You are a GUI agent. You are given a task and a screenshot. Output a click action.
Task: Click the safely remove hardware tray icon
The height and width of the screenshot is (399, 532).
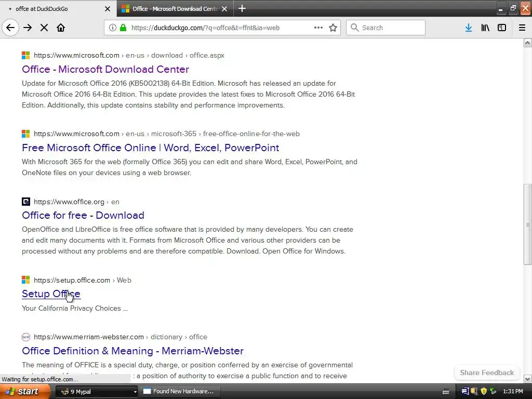[493, 392]
